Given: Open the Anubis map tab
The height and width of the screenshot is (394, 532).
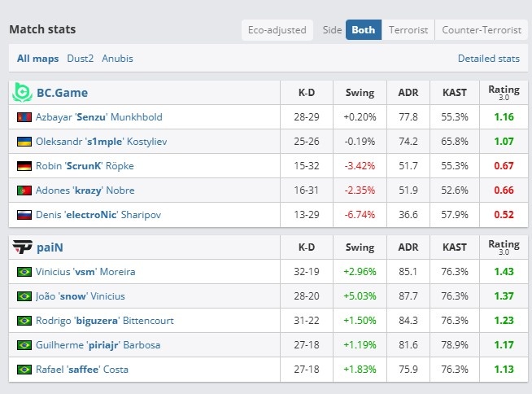Looking at the screenshot, I should coord(117,59).
